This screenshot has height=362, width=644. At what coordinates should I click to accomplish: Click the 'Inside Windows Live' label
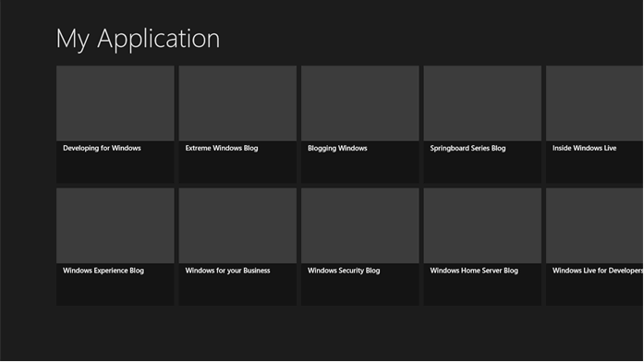(584, 148)
